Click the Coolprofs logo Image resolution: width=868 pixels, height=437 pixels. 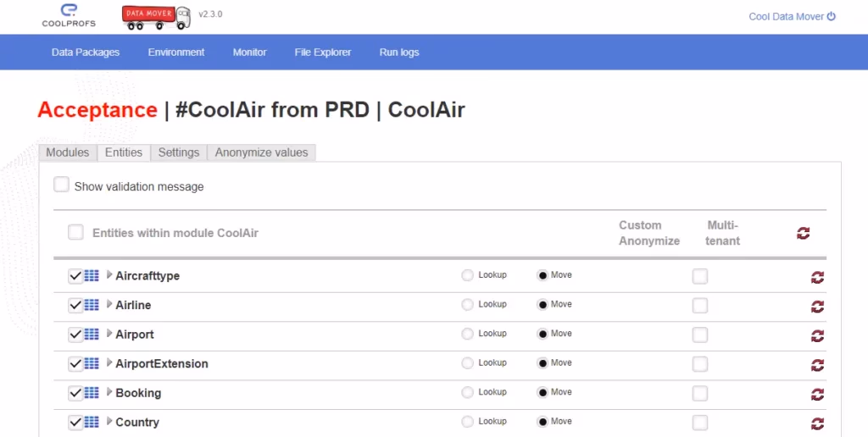(x=68, y=15)
